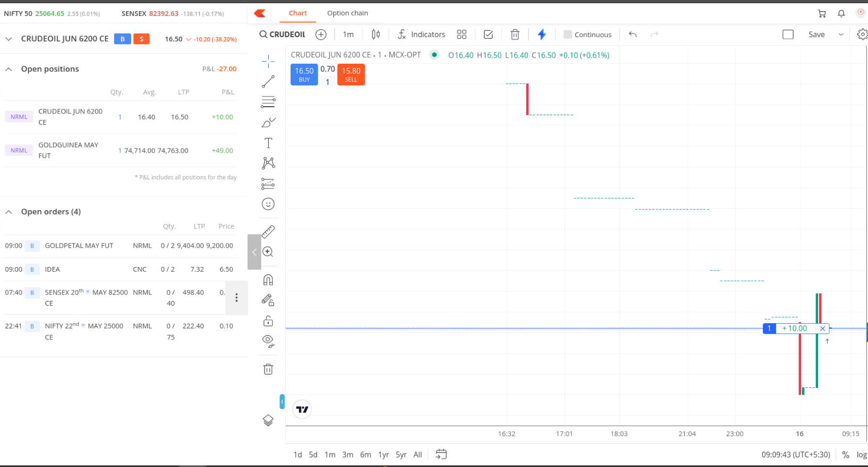Select the trend line drawing tool

(x=268, y=81)
